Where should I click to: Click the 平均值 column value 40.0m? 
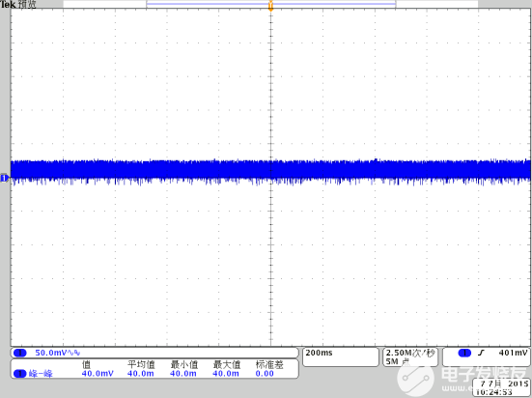click(140, 374)
